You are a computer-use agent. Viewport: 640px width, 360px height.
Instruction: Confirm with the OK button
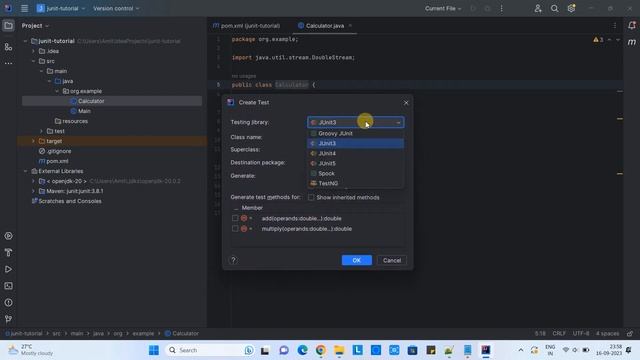[356, 260]
